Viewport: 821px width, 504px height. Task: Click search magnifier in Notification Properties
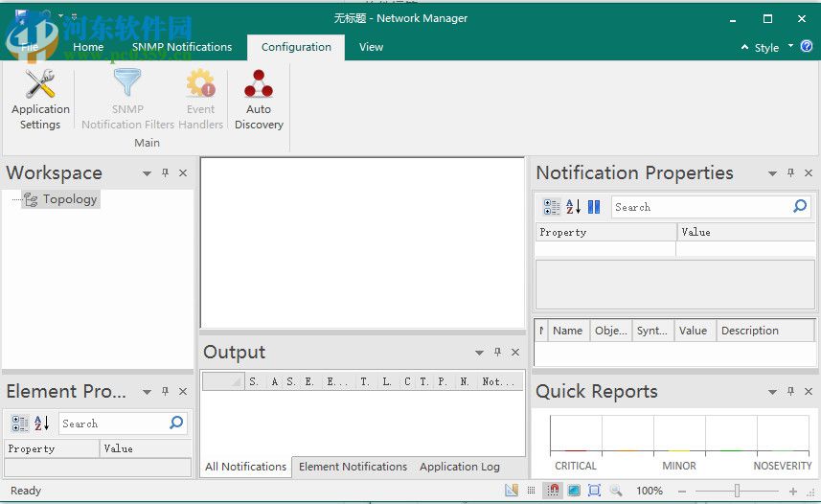click(x=800, y=207)
